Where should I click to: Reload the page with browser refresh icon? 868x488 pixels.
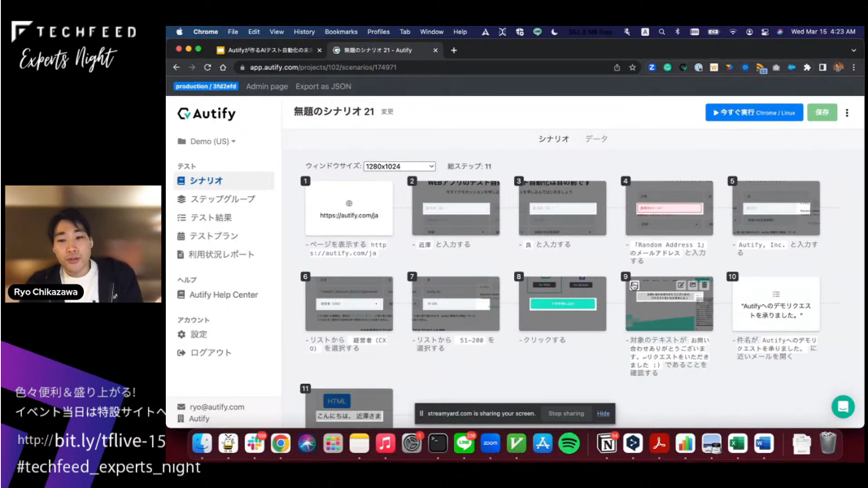(x=207, y=67)
